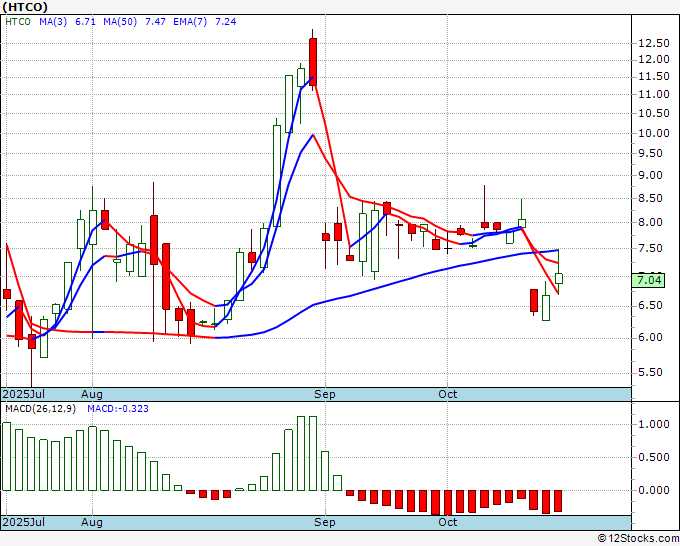This screenshot has height=546, width=680.
Task: Click the 11.50 price axis label
Action: pos(654,77)
